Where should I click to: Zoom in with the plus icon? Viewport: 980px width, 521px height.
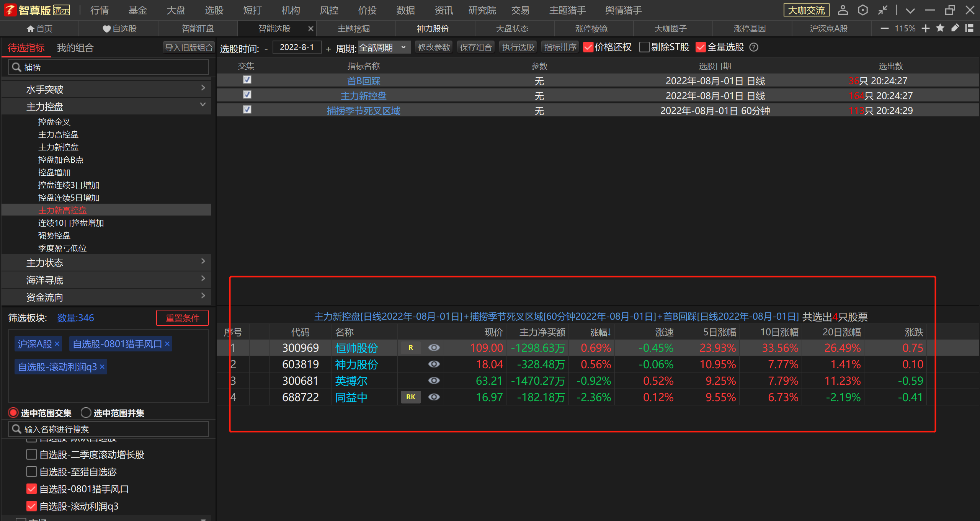(926, 28)
